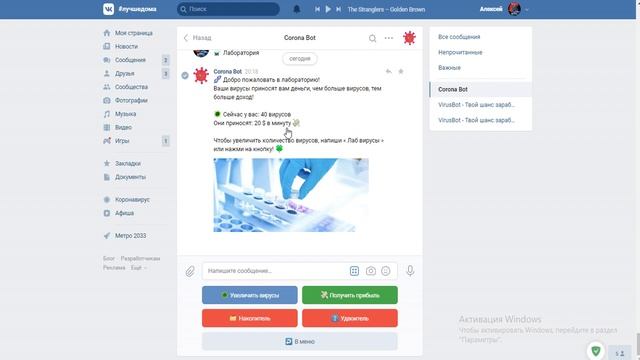Click the #лучшедома header label
Screen dimensions: 640x360
(x=137, y=9)
